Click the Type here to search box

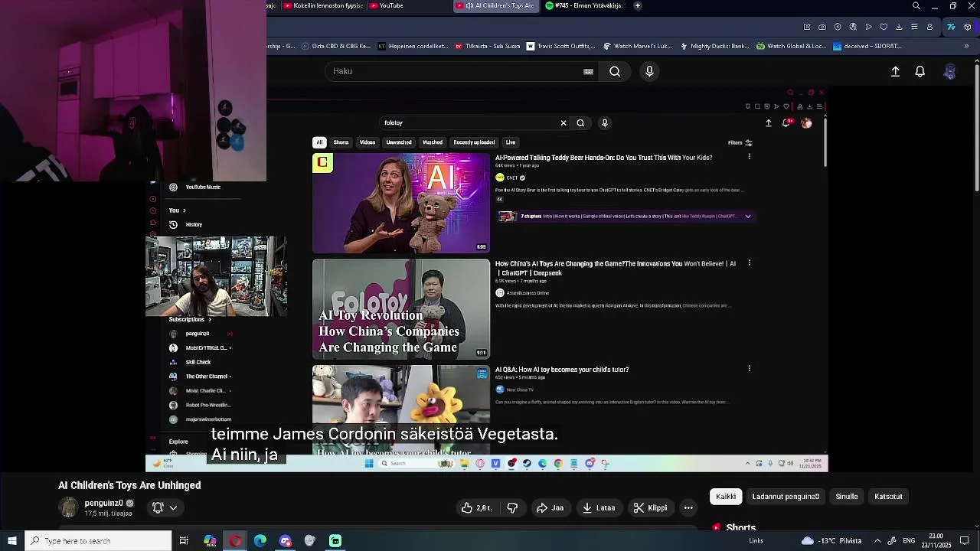(98, 541)
